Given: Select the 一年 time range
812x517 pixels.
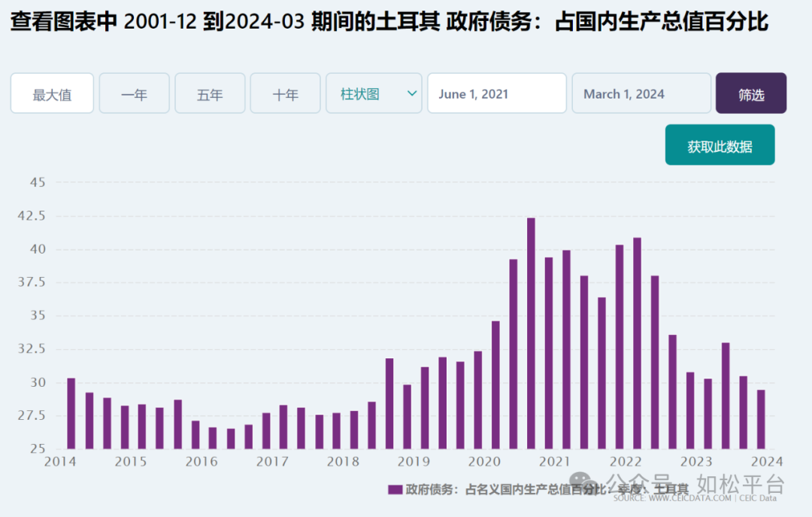Looking at the screenshot, I should click(134, 93).
